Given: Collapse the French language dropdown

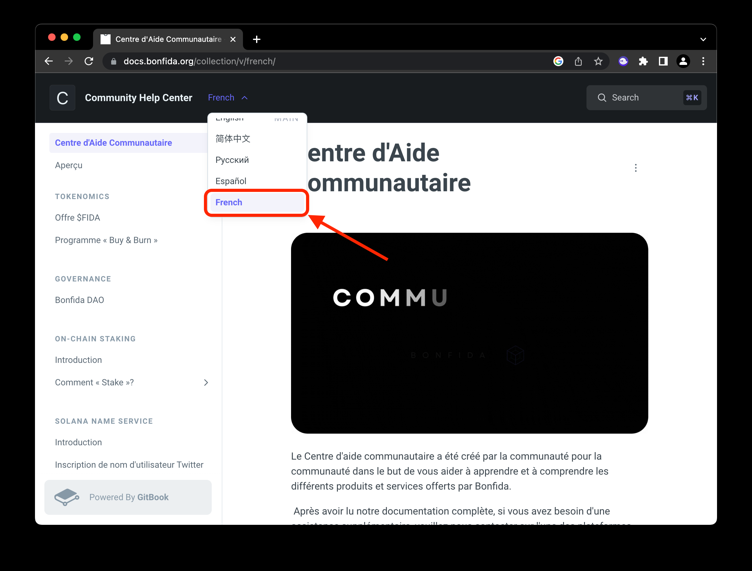Looking at the screenshot, I should pyautogui.click(x=228, y=98).
